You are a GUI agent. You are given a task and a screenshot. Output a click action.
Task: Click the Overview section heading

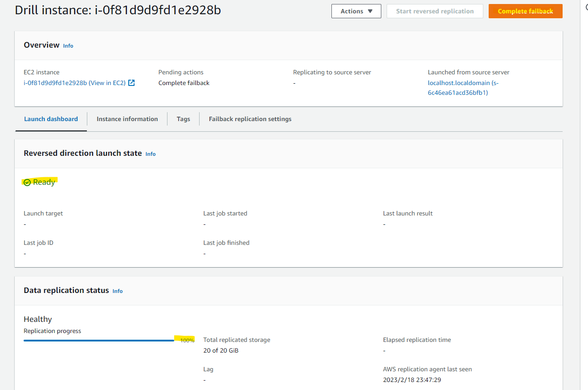coord(41,45)
